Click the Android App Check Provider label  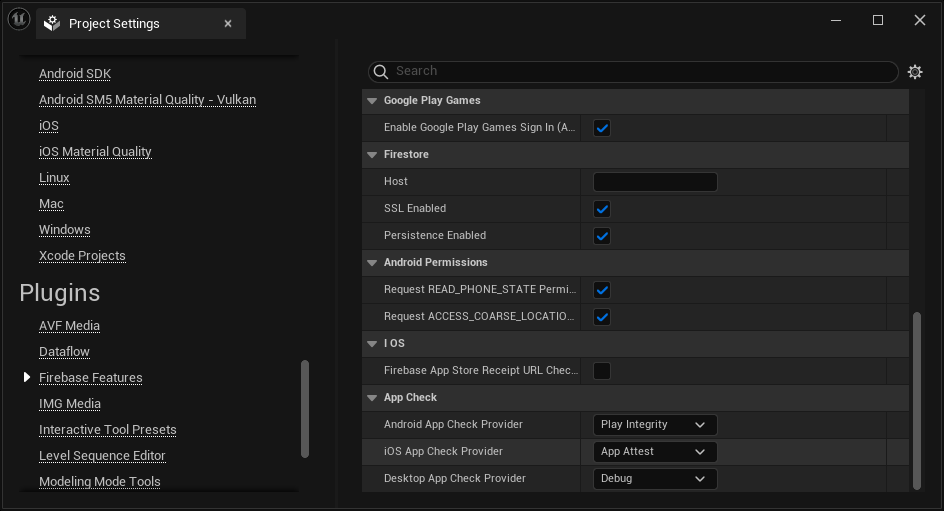(453, 424)
